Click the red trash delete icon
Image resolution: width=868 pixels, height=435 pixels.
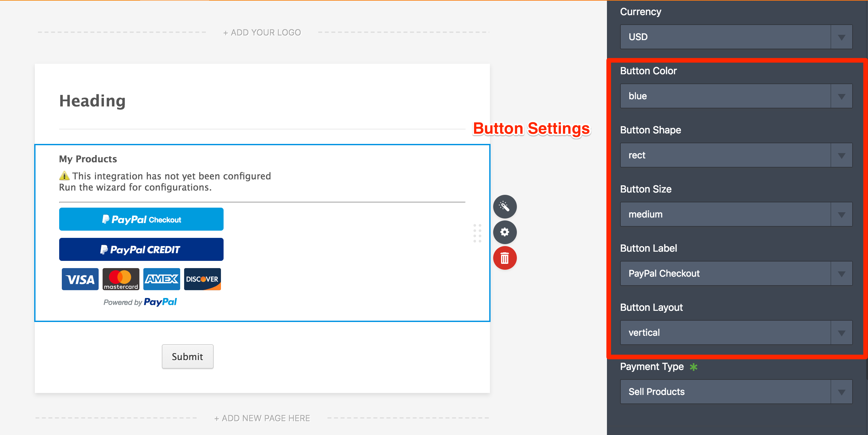[x=504, y=258]
